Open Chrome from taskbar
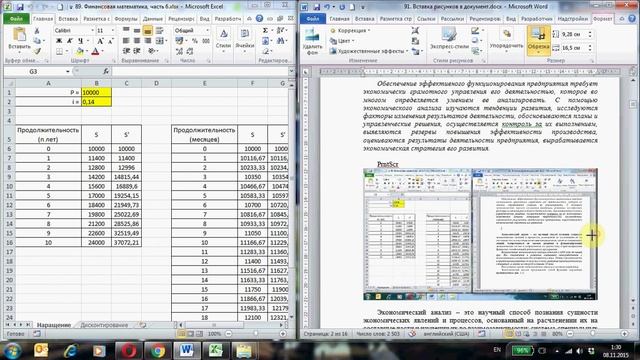The height and width of the screenshot is (360, 640). tap(158, 351)
